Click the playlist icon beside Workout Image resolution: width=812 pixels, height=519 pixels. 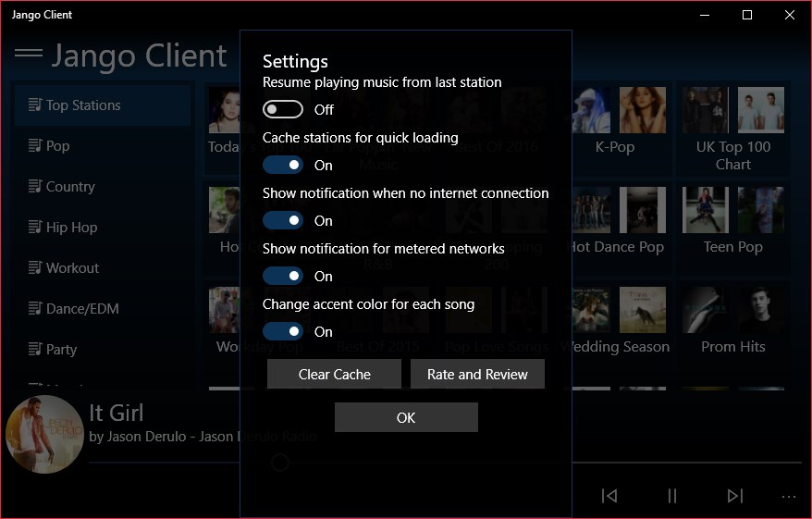(35, 267)
